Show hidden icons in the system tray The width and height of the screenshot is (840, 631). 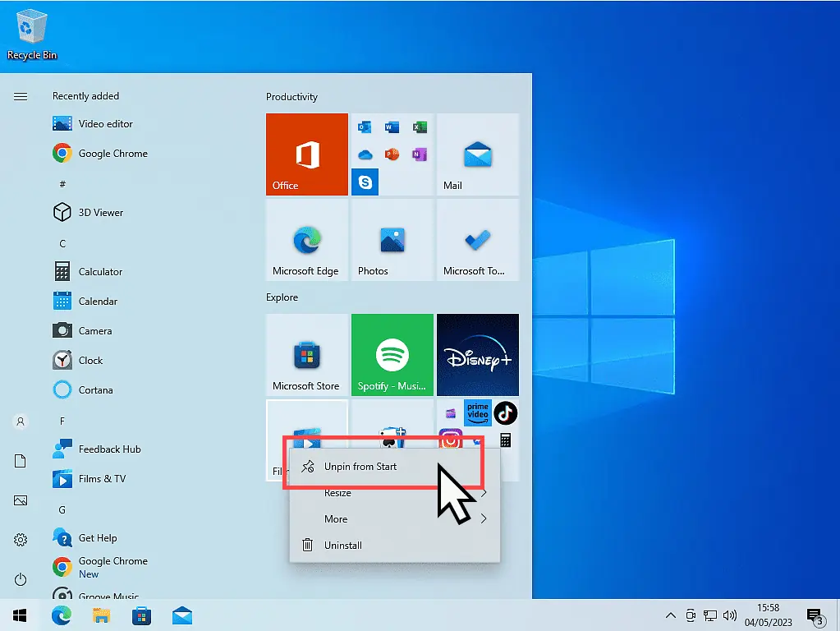671,615
